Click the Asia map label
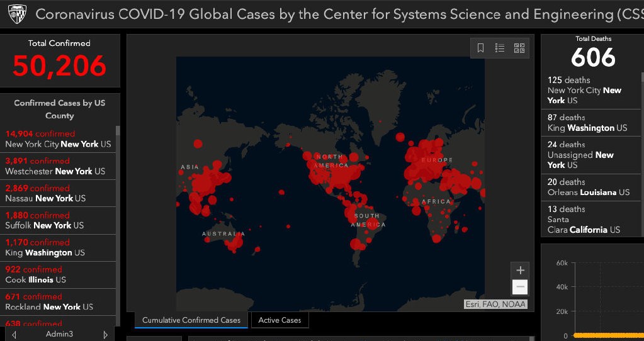The width and height of the screenshot is (644, 341). coord(189,167)
